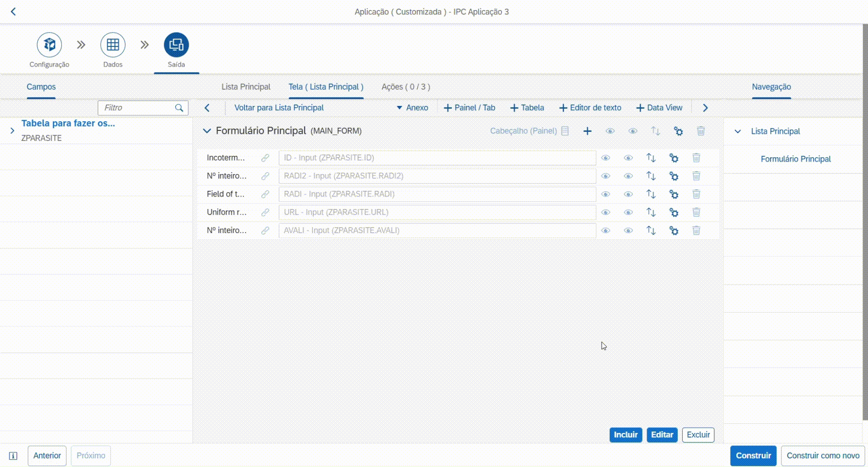Viewport: 868px width, 467px height.
Task: Open the Ações ( 0 / 3 ) tab
Action: coord(406,87)
